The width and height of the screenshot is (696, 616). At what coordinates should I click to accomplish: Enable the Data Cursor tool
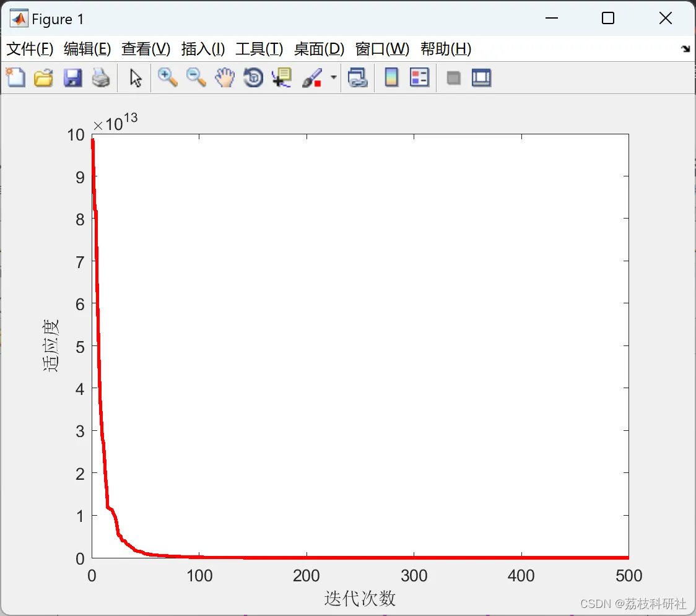[x=282, y=77]
